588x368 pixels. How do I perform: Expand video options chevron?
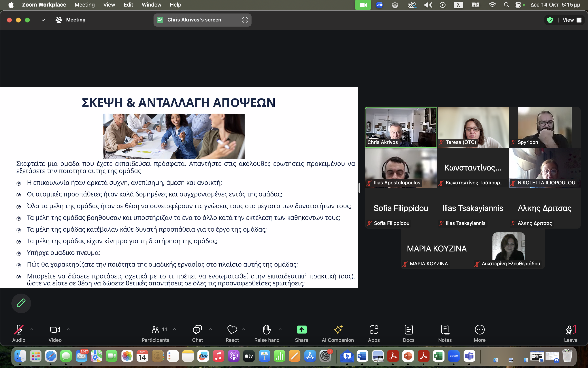(x=68, y=329)
